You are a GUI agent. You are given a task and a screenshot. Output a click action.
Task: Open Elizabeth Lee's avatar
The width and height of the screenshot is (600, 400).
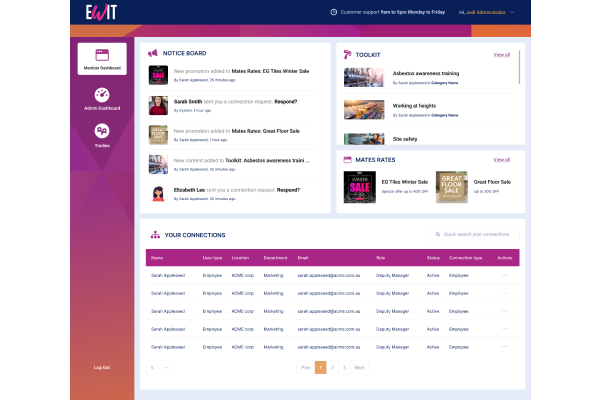click(x=158, y=194)
